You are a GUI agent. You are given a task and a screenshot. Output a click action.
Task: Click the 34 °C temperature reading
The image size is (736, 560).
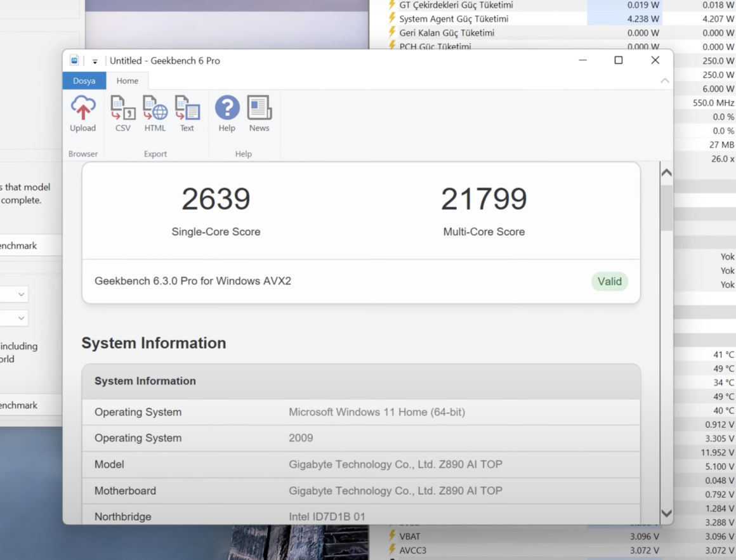point(724,382)
